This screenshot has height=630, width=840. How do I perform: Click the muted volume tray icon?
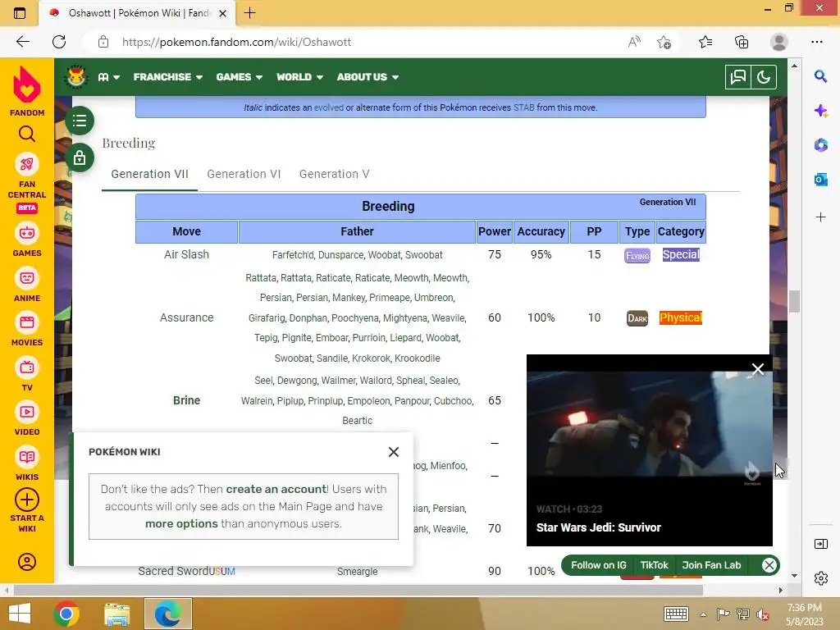click(x=762, y=614)
